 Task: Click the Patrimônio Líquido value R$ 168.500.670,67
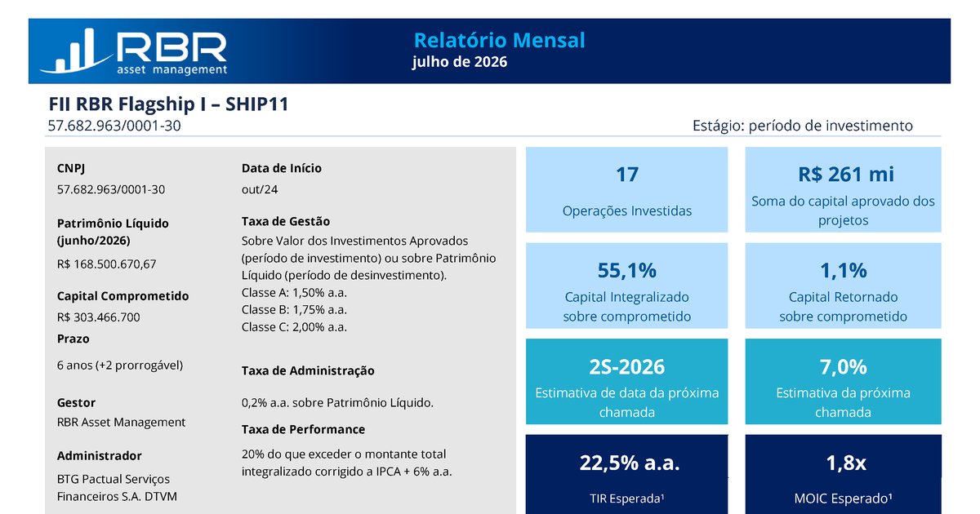106,264
